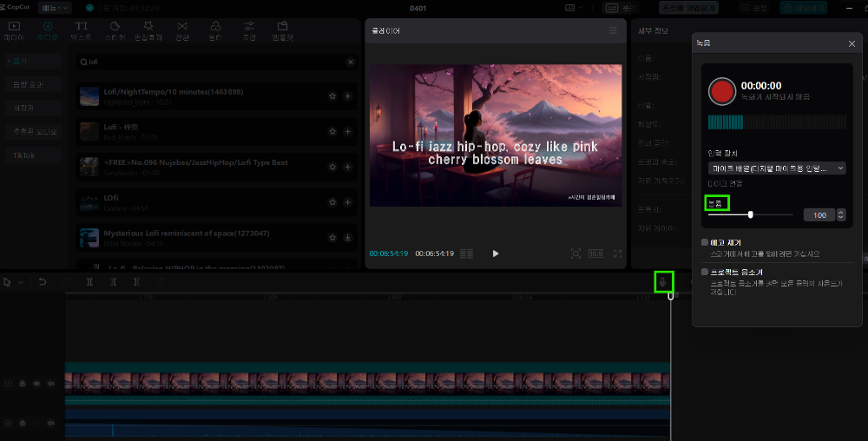Start recording with the red record button

(x=722, y=91)
